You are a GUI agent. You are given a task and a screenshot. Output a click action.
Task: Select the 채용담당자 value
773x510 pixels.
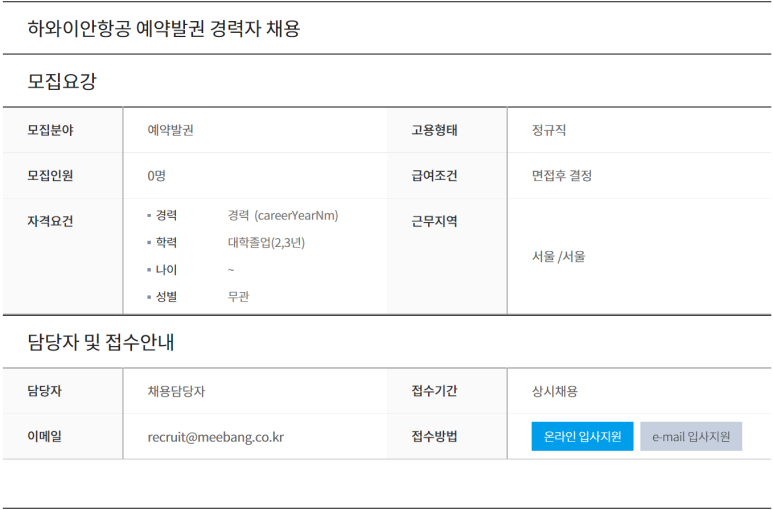coord(176,391)
